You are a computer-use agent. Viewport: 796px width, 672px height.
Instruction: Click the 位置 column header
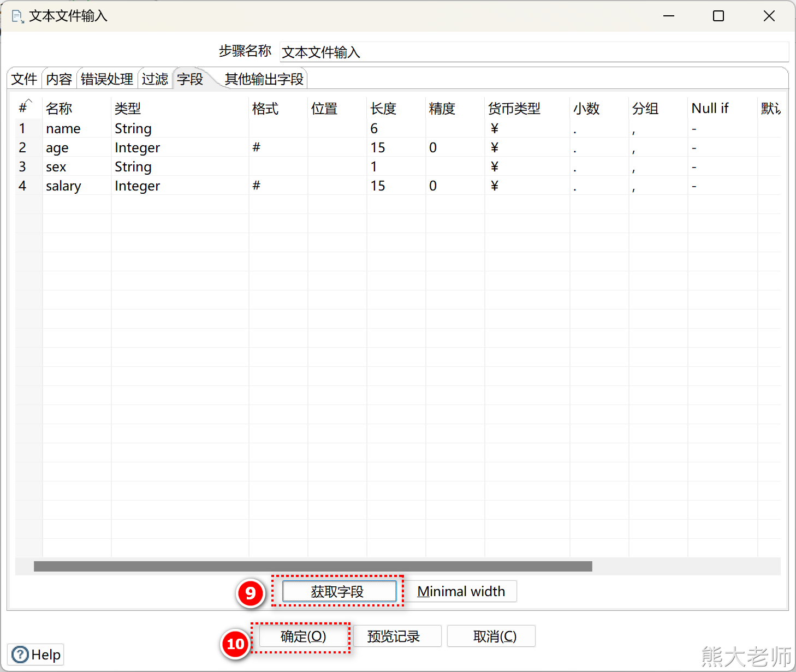pos(337,108)
